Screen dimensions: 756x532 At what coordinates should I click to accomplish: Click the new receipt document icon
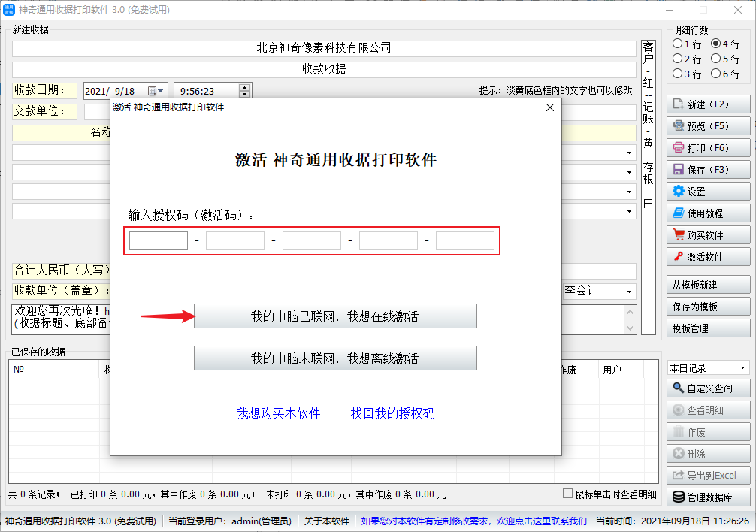(678, 104)
